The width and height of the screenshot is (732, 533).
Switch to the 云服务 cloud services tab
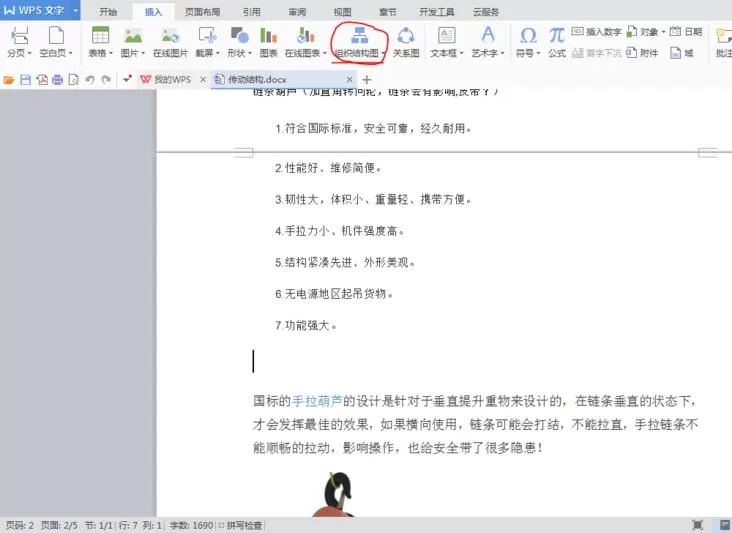click(x=486, y=12)
